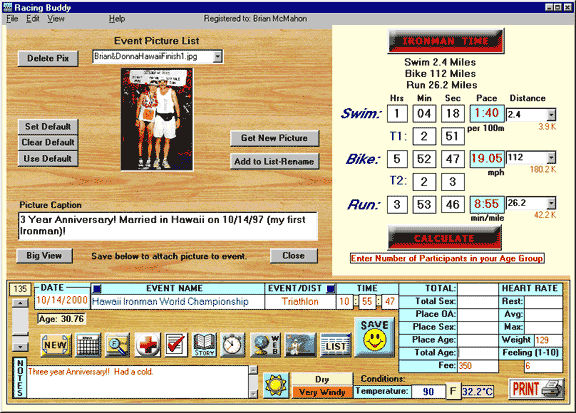This screenshot has height=413, width=576.
Task: Expand the picture filename dropdown
Action: (x=218, y=57)
